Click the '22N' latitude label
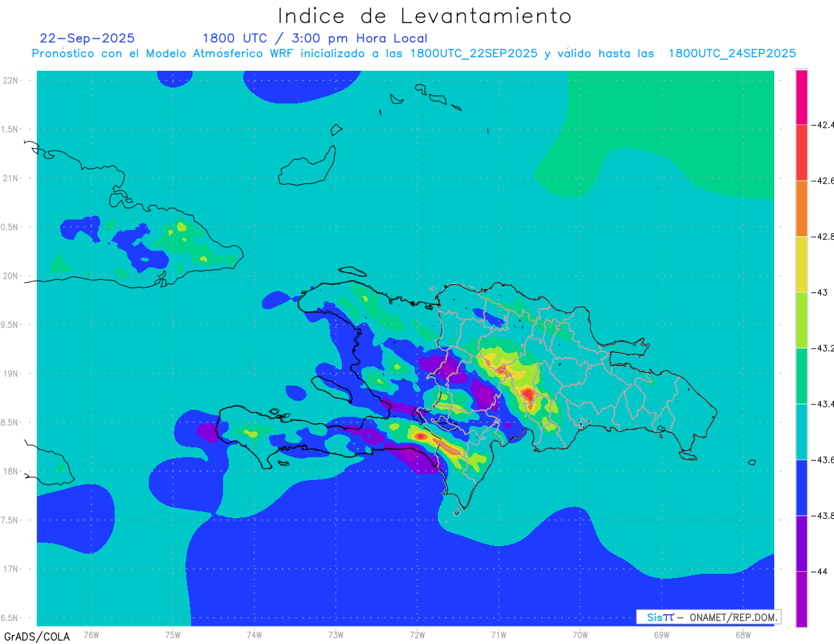The width and height of the screenshot is (834, 644). click(x=10, y=80)
